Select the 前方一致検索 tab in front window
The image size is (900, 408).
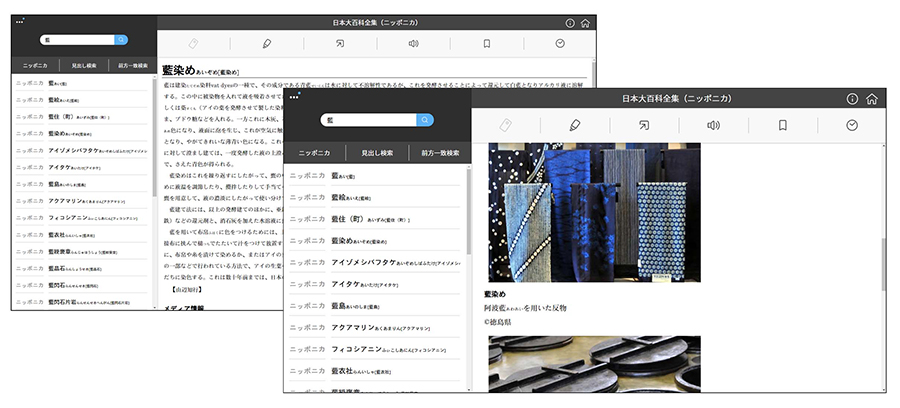coord(440,153)
